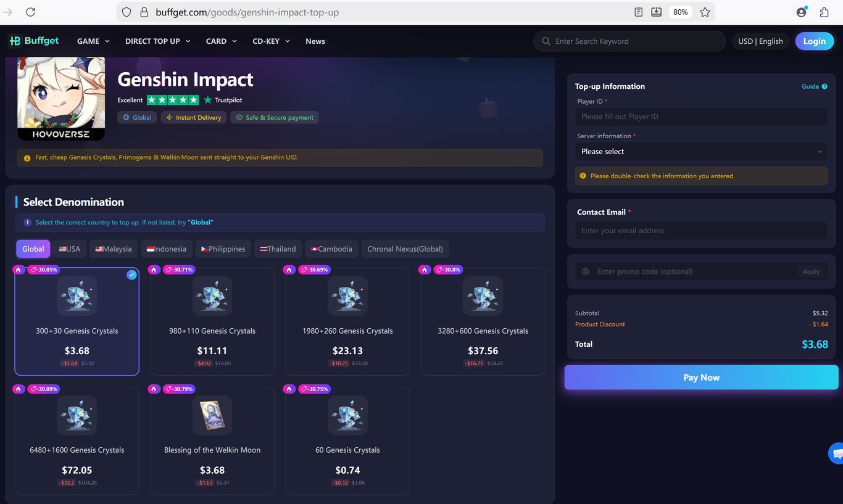Open the News page
This screenshot has width=843, height=504.
click(315, 41)
